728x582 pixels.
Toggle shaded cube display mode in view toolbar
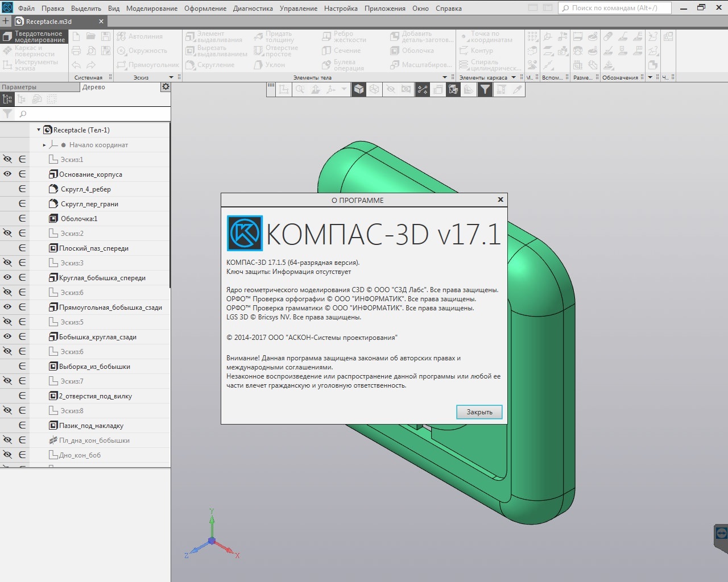(359, 89)
